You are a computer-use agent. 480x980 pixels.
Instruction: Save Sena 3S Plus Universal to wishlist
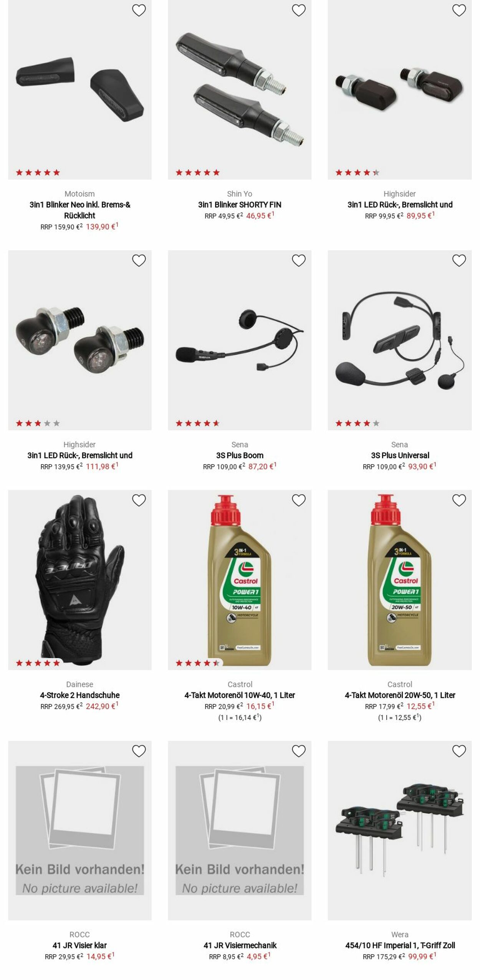[458, 260]
